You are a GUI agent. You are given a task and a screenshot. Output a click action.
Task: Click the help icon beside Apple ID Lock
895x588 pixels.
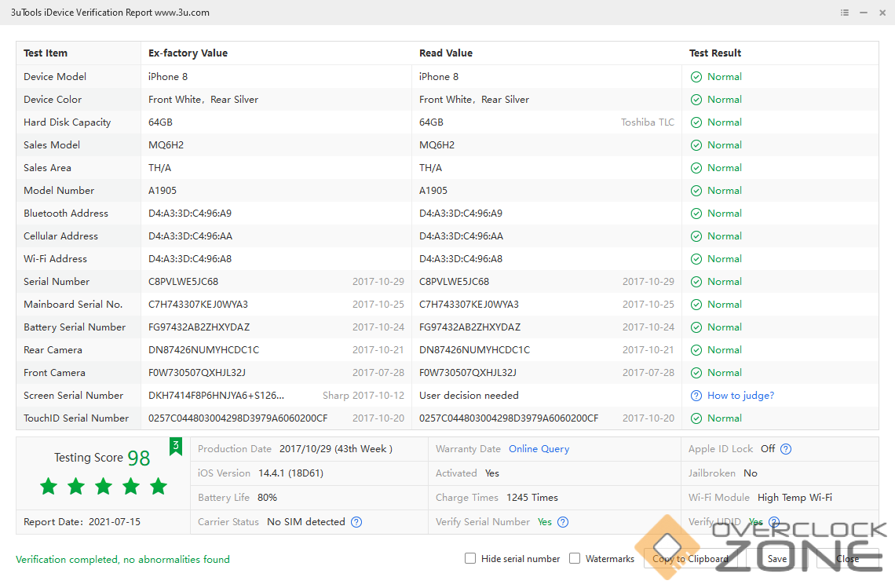(x=786, y=449)
